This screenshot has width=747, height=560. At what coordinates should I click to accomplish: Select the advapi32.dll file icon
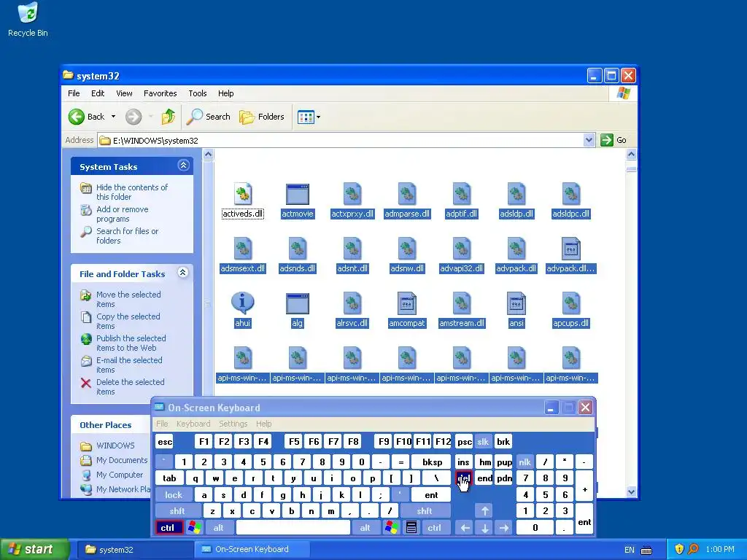(x=462, y=249)
